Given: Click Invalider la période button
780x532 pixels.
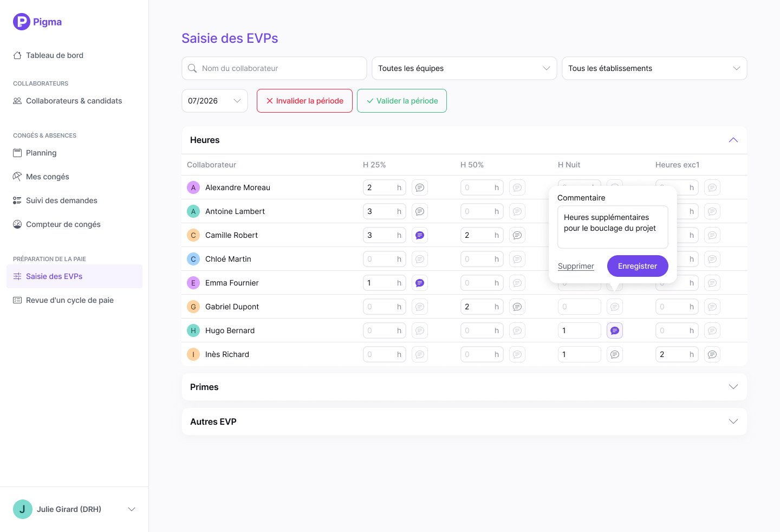Looking at the screenshot, I should (304, 101).
